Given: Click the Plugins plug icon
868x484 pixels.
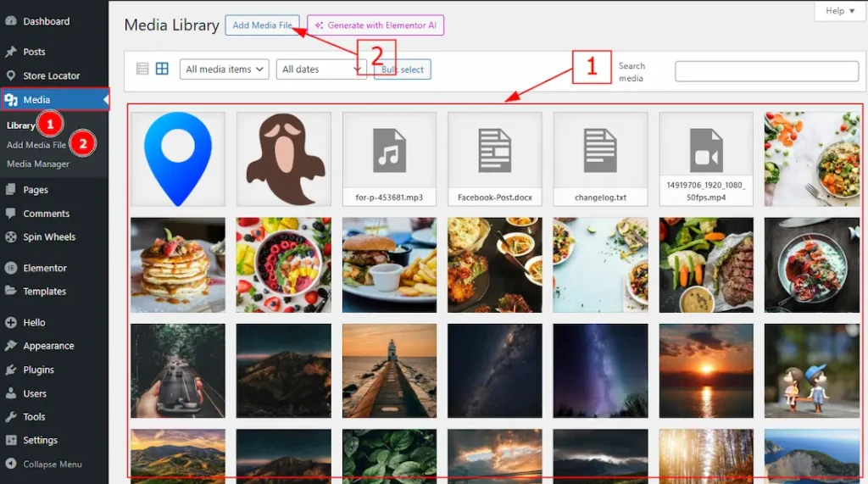Looking at the screenshot, I should [10, 370].
